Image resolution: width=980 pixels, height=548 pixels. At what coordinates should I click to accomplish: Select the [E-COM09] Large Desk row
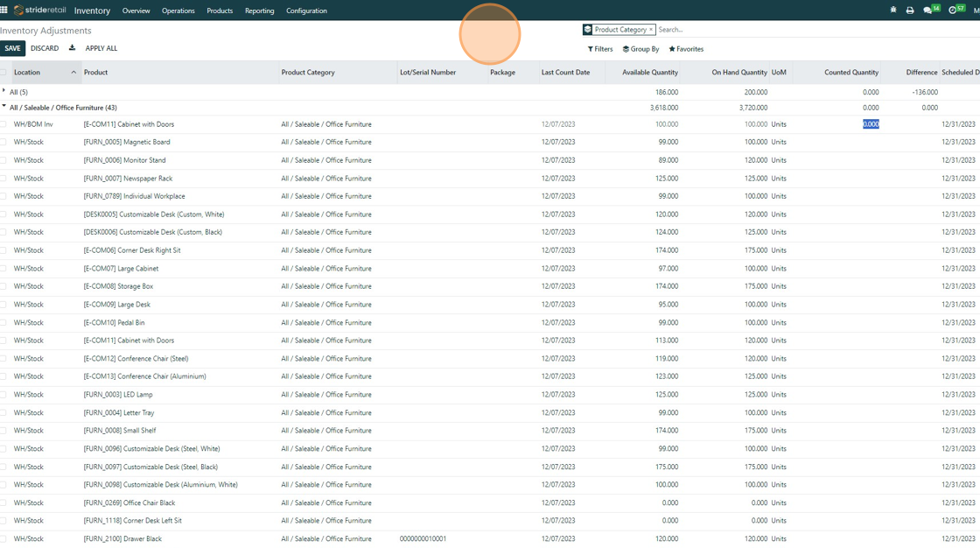pyautogui.click(x=490, y=304)
